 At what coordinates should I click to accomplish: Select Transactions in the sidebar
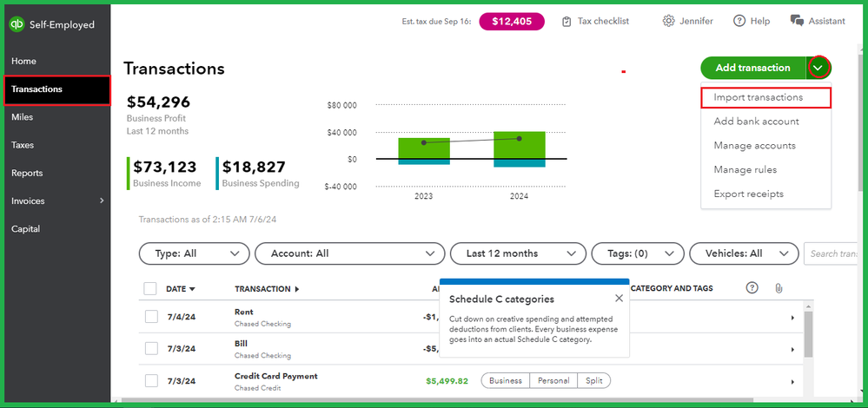pos(57,89)
